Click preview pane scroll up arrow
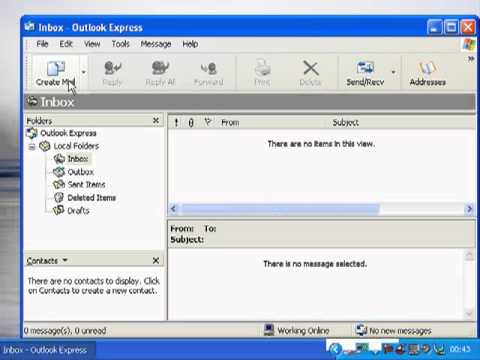The width and height of the screenshot is (480, 360). tap(469, 255)
